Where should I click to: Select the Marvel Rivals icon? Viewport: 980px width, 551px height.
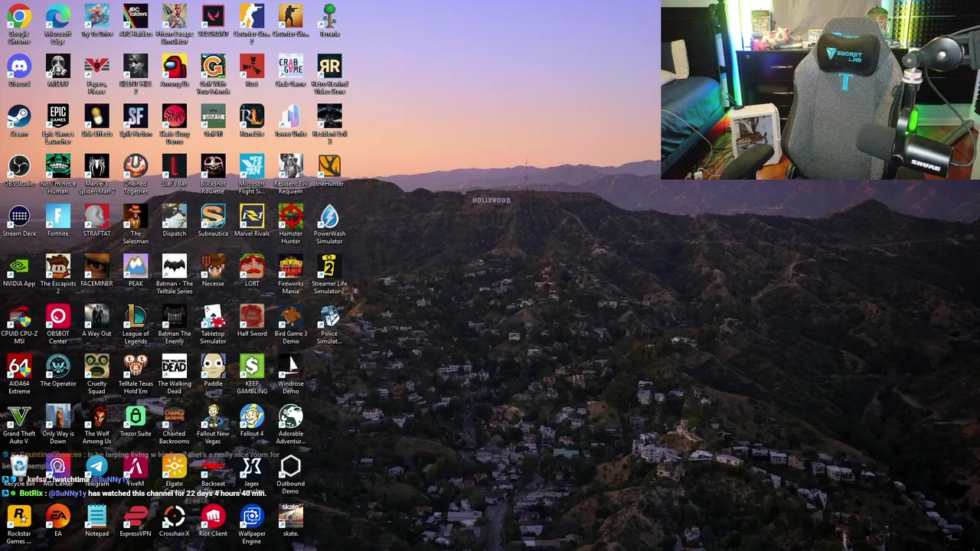coord(252,220)
